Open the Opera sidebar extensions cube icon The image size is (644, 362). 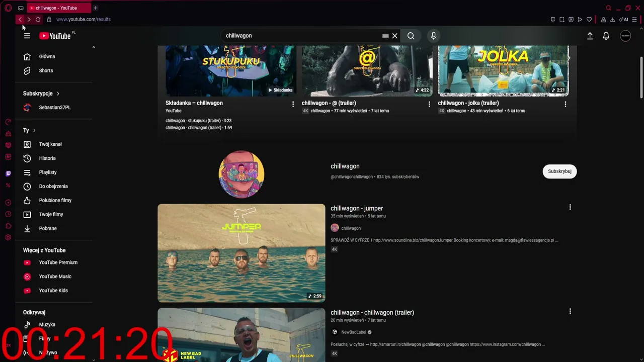(8, 226)
